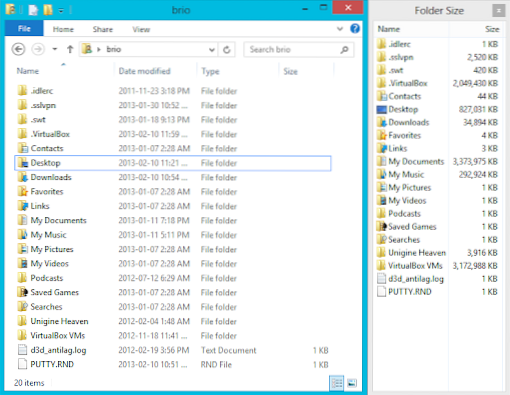The width and height of the screenshot is (510, 395).
Task: Select the My Pictures folder in Explorer
Action: coord(173,249)
